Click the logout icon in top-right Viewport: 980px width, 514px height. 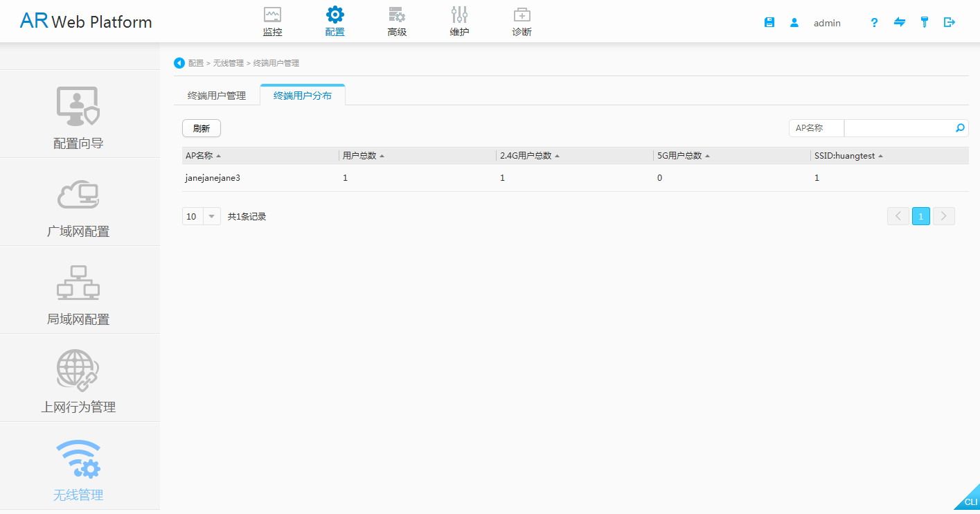(950, 22)
